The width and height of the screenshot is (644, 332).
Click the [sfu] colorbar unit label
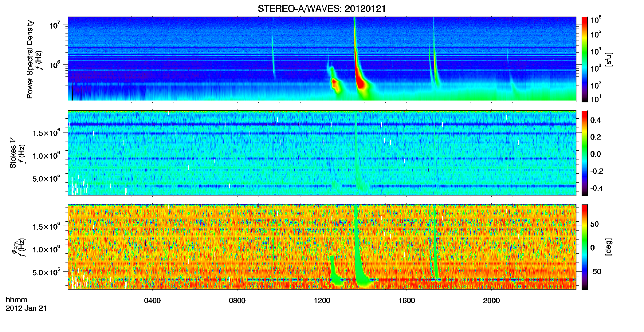pyautogui.click(x=609, y=59)
